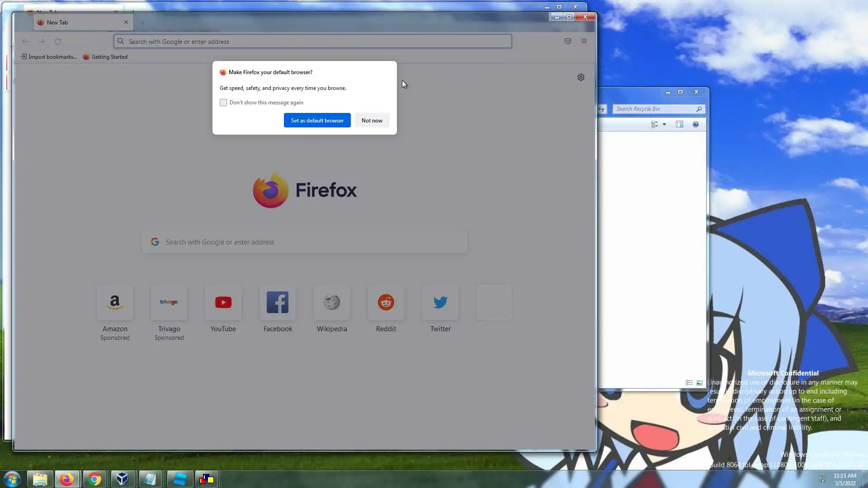Click Set as default browser button

(317, 121)
